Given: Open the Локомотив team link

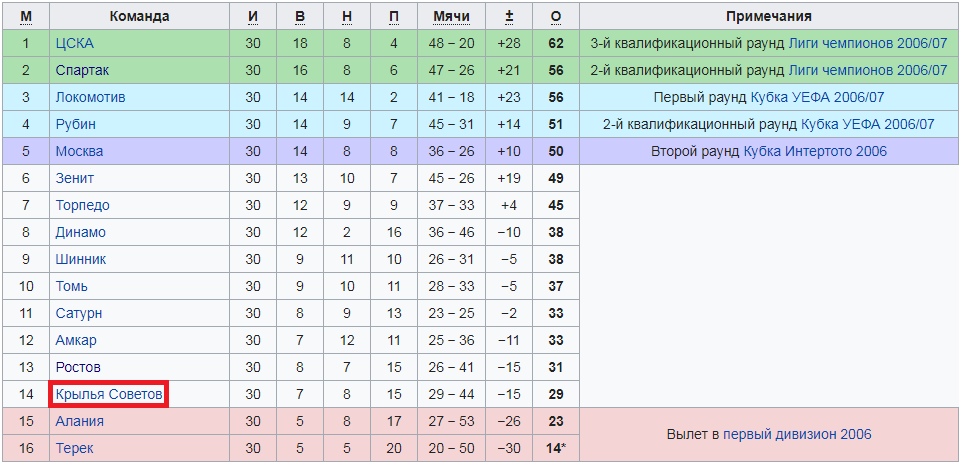Looking at the screenshot, I should click(x=91, y=97).
